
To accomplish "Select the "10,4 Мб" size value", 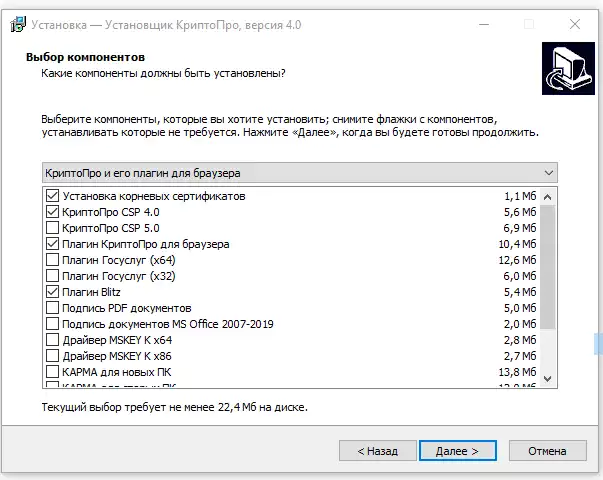I will pyautogui.click(x=517, y=244).
